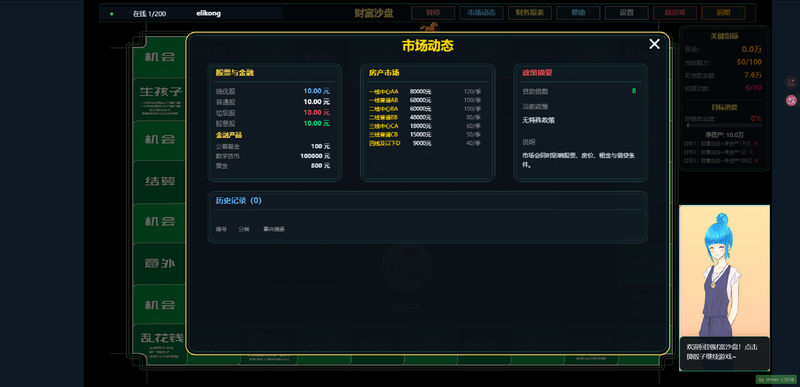Click the 暂停 button in top bar

coord(433,13)
